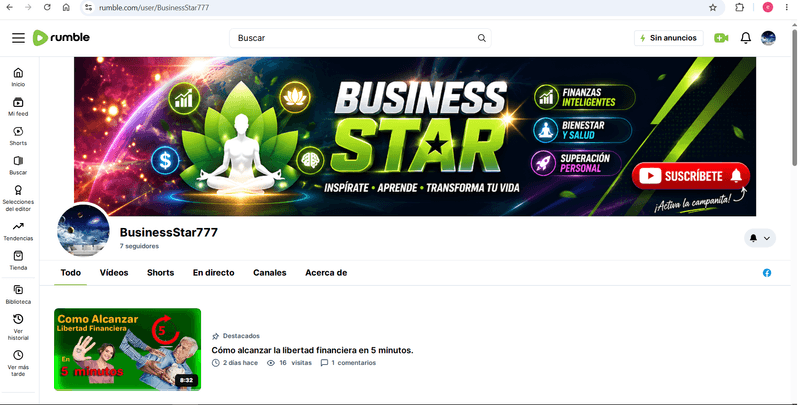
Task: Click the channel's Facebook link icon
Action: click(x=767, y=273)
